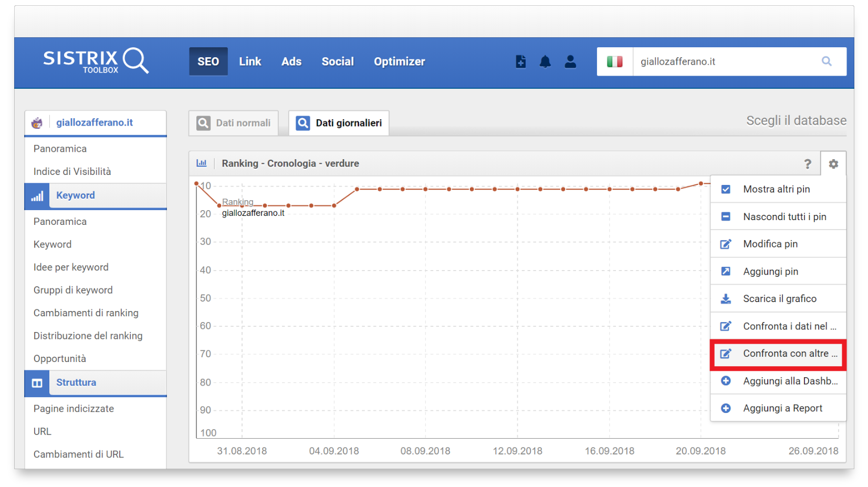This screenshot has width=868, height=487.
Task: Open the add document icon in header
Action: (x=520, y=61)
